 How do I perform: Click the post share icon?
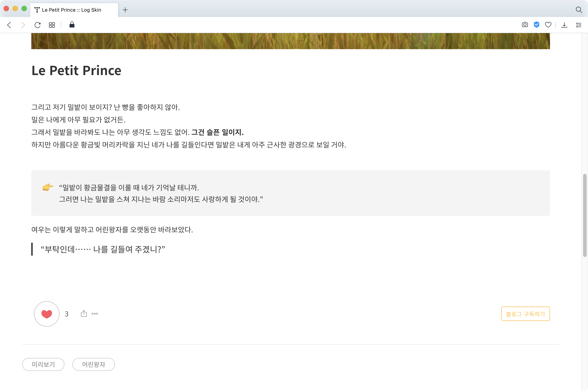tap(84, 314)
